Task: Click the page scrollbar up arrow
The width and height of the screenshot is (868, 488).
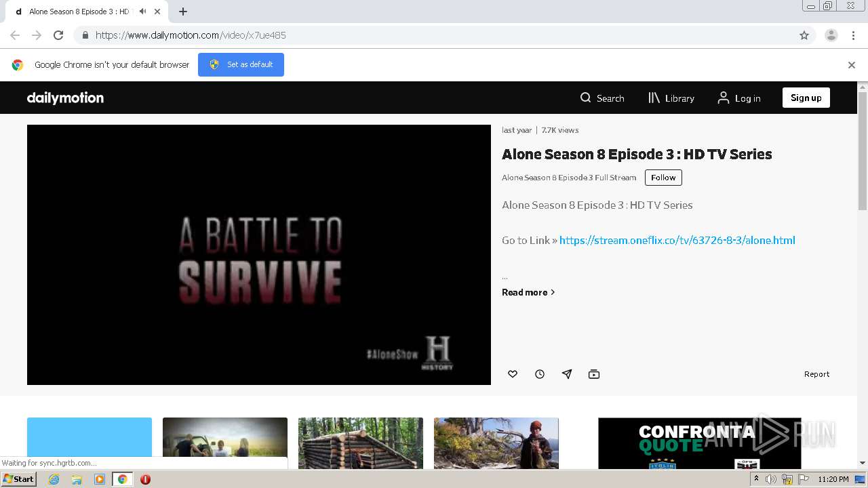Action: point(863,87)
